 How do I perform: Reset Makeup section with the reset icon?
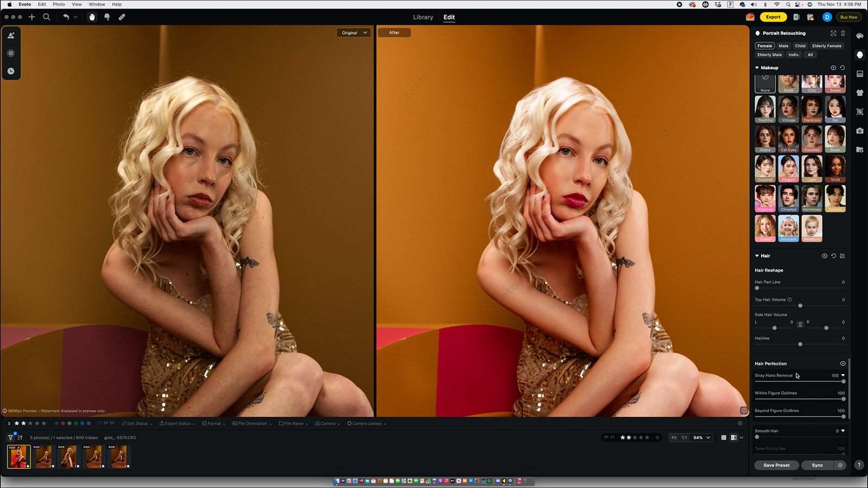[843, 68]
